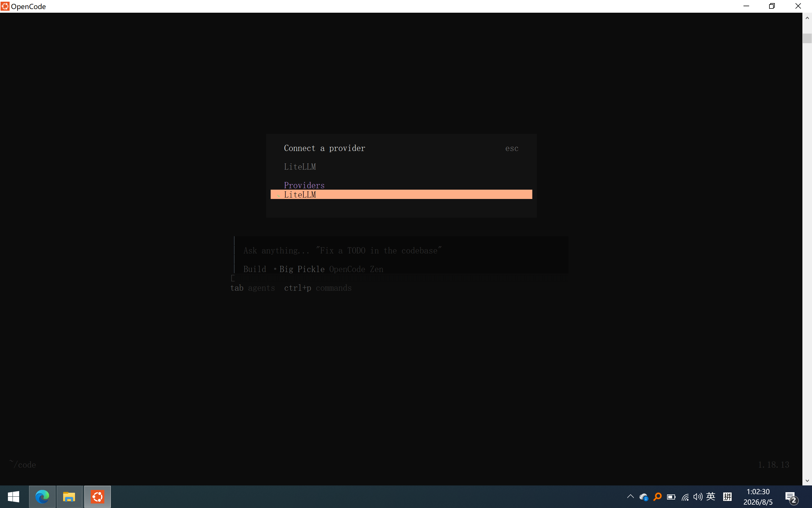Click the ~/code path in status bar
Screen dimensions: 812x508
[x=23, y=464]
